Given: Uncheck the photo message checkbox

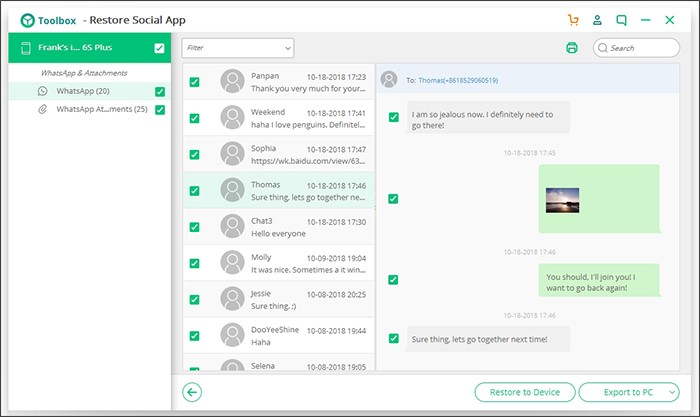Looking at the screenshot, I should point(393,199).
